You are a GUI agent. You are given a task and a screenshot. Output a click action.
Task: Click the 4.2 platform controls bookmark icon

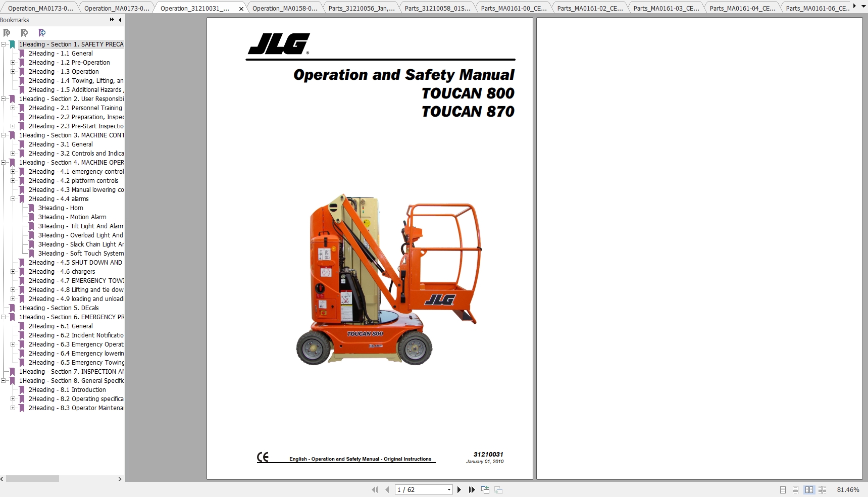(x=22, y=181)
